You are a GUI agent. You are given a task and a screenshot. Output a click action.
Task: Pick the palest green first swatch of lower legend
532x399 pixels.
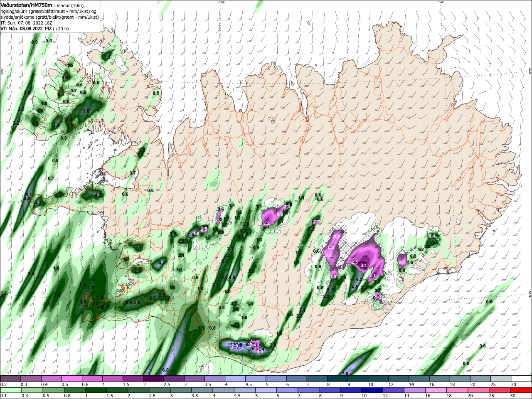(10, 390)
